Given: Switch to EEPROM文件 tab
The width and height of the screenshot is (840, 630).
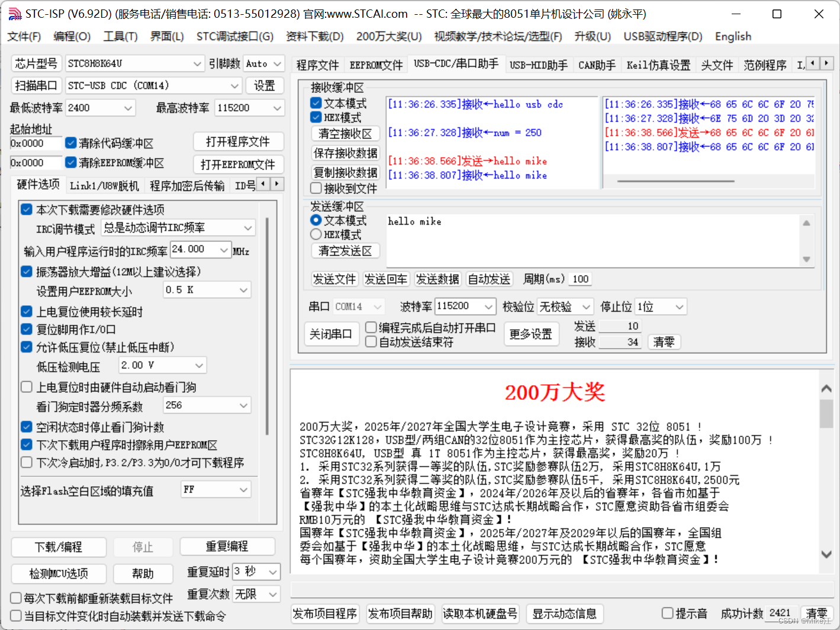Looking at the screenshot, I should pyautogui.click(x=376, y=65).
